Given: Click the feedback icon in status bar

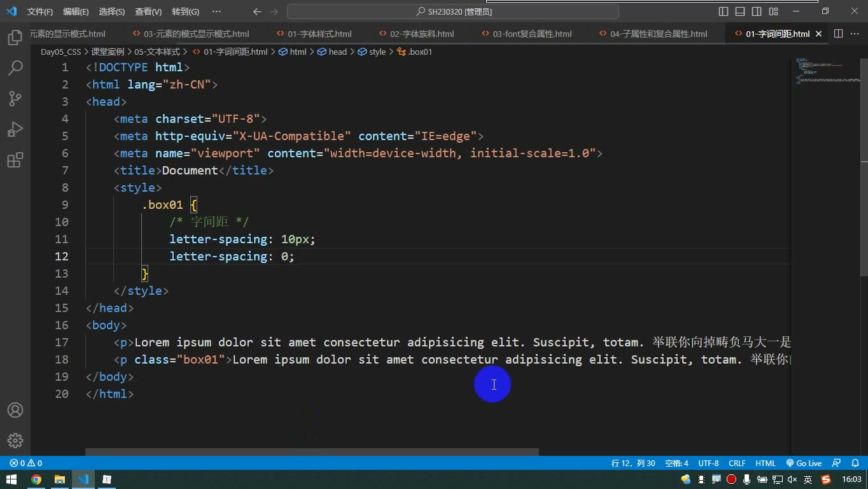Looking at the screenshot, I should [x=837, y=463].
